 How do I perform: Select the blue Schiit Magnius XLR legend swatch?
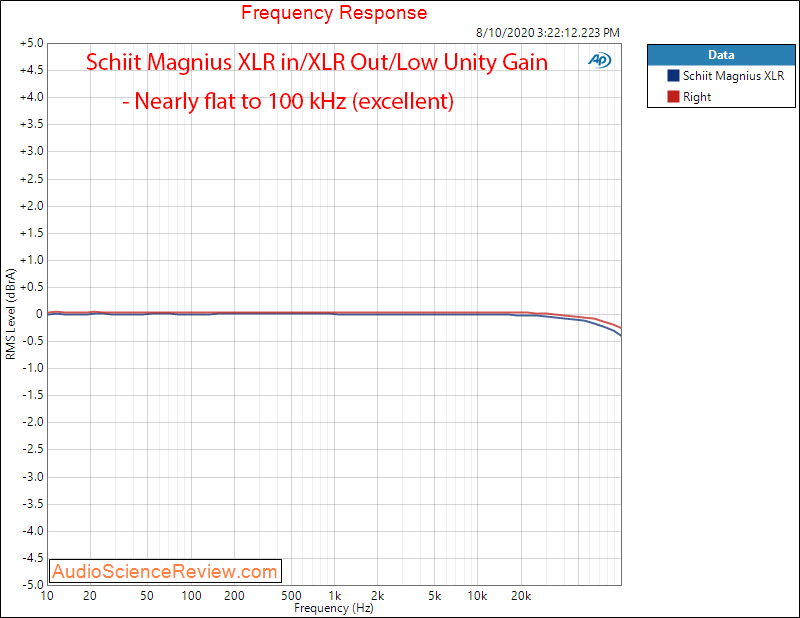(673, 76)
